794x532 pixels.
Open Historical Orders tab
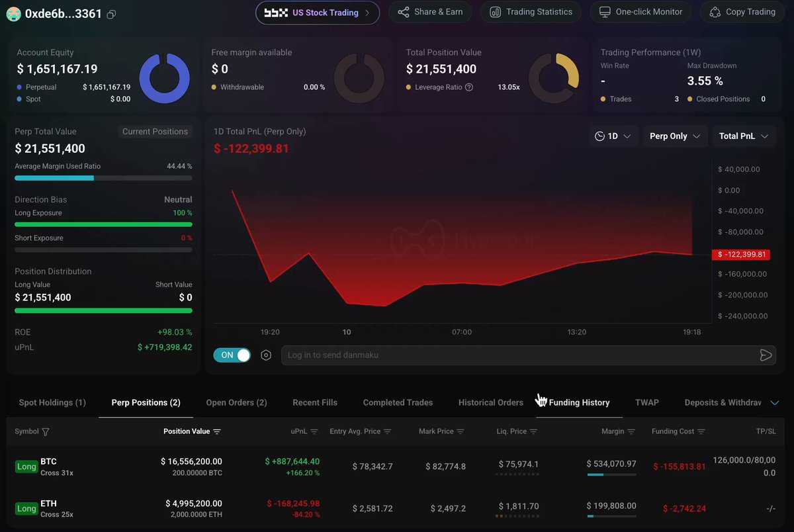[491, 402]
